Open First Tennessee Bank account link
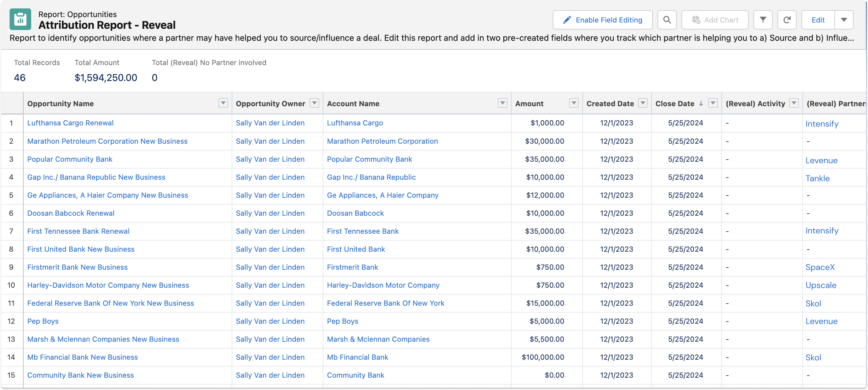The height and width of the screenshot is (390, 868). [x=363, y=231]
